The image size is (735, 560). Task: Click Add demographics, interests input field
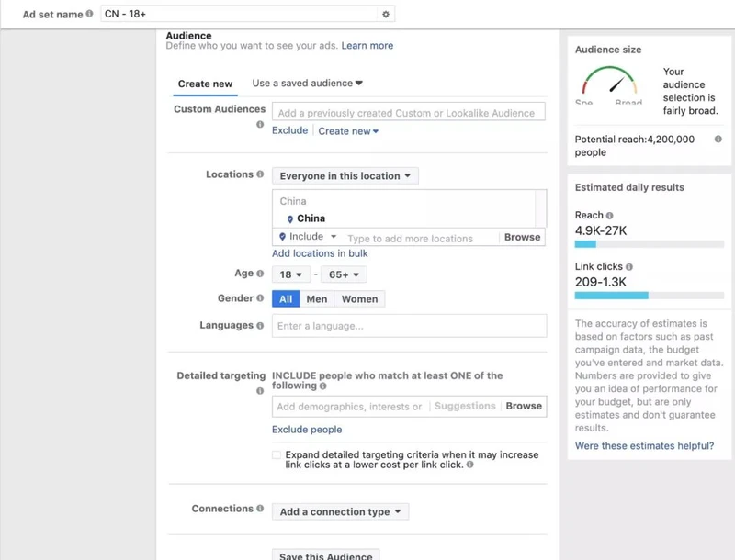(x=350, y=407)
